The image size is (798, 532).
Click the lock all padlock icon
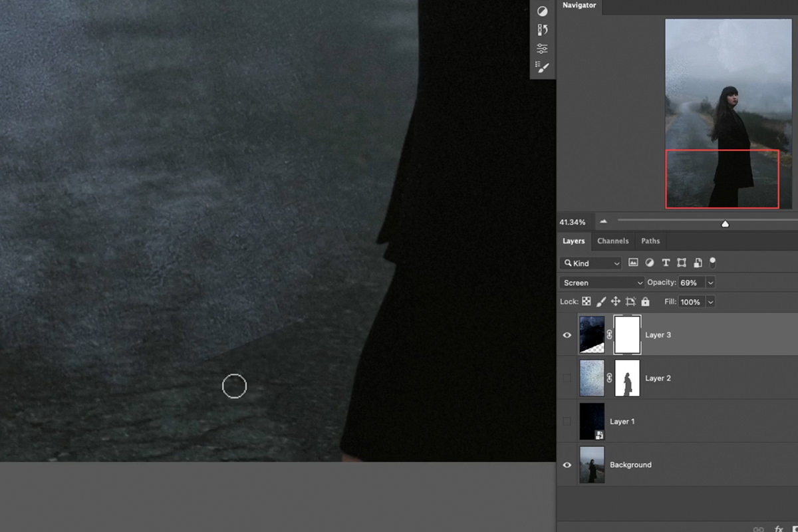[x=645, y=301]
